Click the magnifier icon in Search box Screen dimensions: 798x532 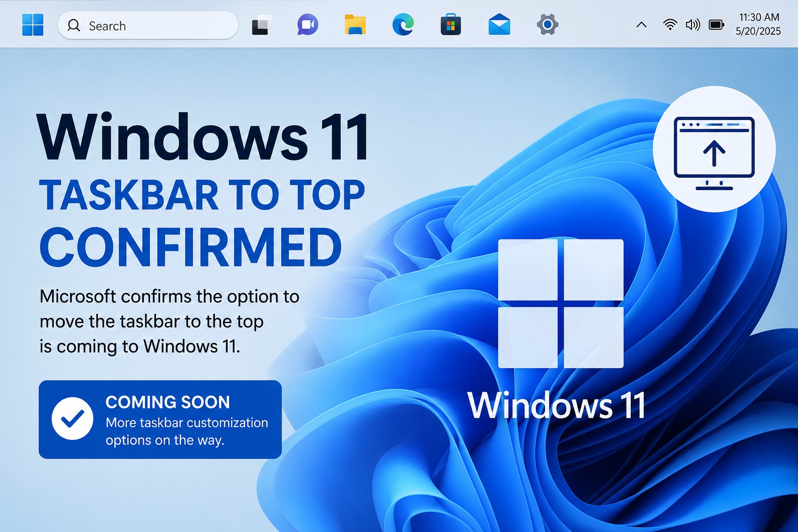click(x=74, y=25)
